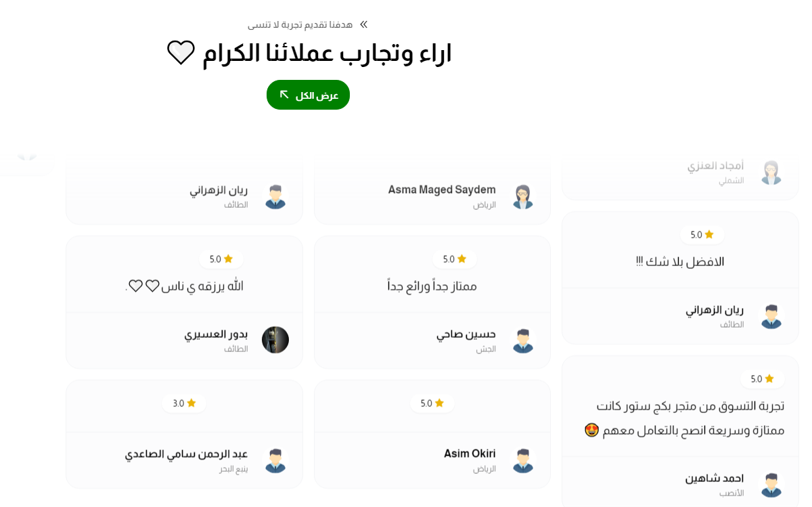Click the reviewer name حسين صاحي
Image resolution: width=812 pixels, height=507 pixels.
point(466,334)
